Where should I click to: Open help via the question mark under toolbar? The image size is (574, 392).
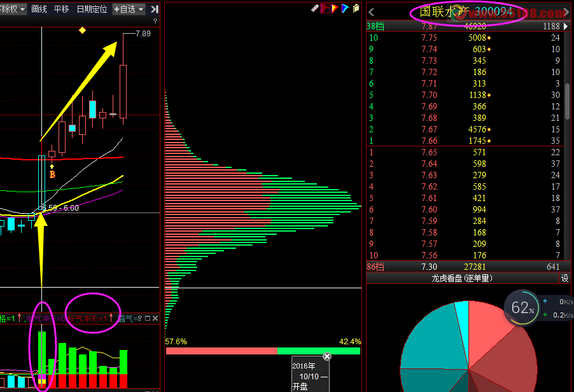tap(155, 21)
